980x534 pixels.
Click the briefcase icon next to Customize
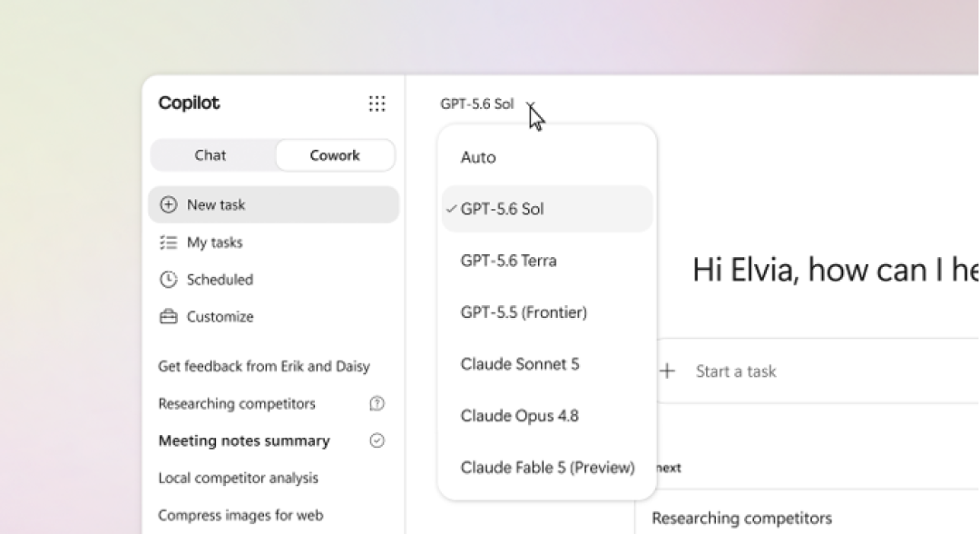[168, 316]
